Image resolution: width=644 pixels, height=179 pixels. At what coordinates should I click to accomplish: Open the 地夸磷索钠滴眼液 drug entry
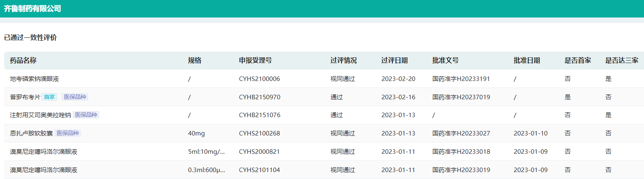coord(35,79)
